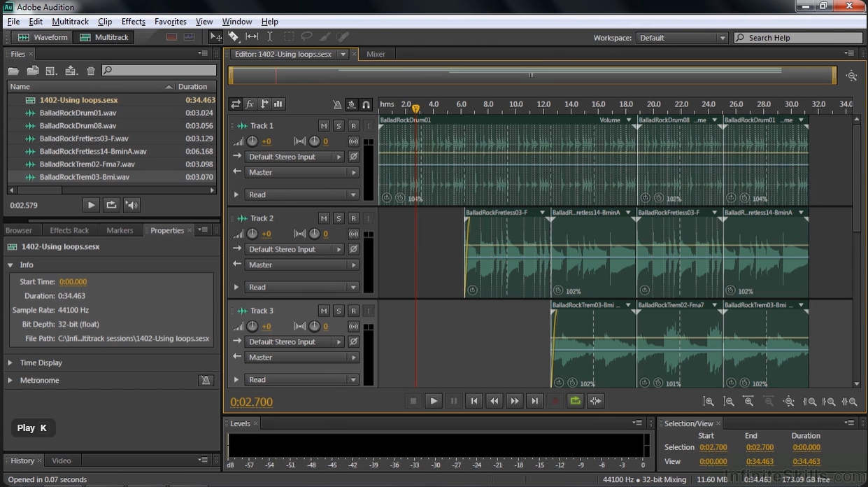Screen dimensions: 868x487
Task: Arm Track 3 for recording
Action: (353, 311)
